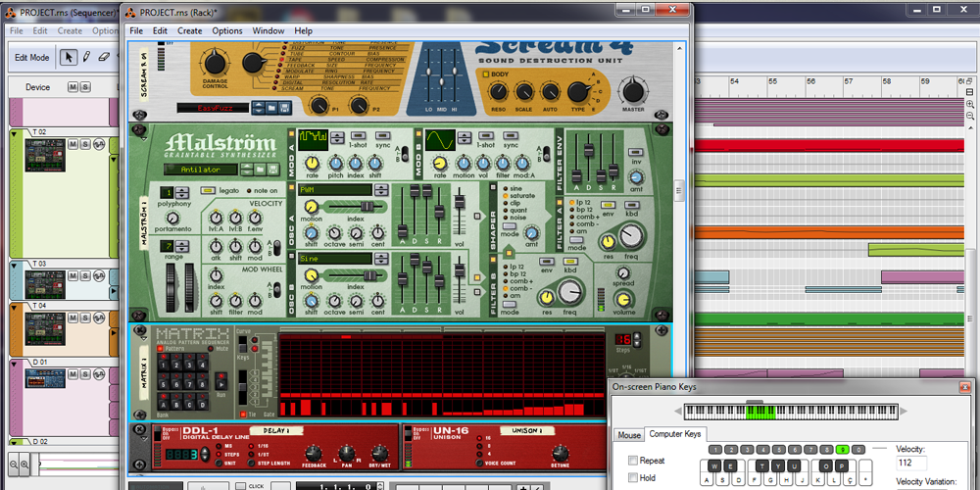Click the Shaper amt knob
This screenshot has height=490, width=980.
pyautogui.click(x=532, y=234)
